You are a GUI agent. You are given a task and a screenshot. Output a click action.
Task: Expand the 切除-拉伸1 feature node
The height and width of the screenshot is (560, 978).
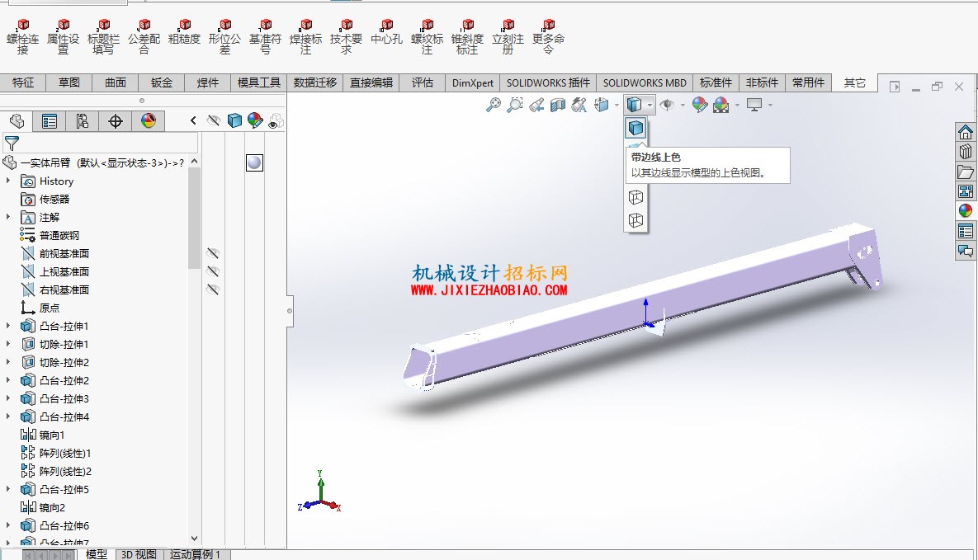[x=8, y=344]
